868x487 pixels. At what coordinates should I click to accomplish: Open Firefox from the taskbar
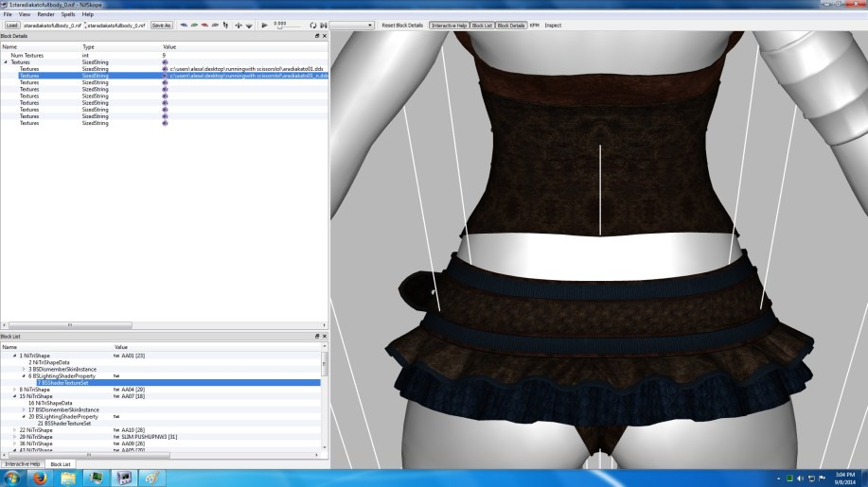(42, 478)
